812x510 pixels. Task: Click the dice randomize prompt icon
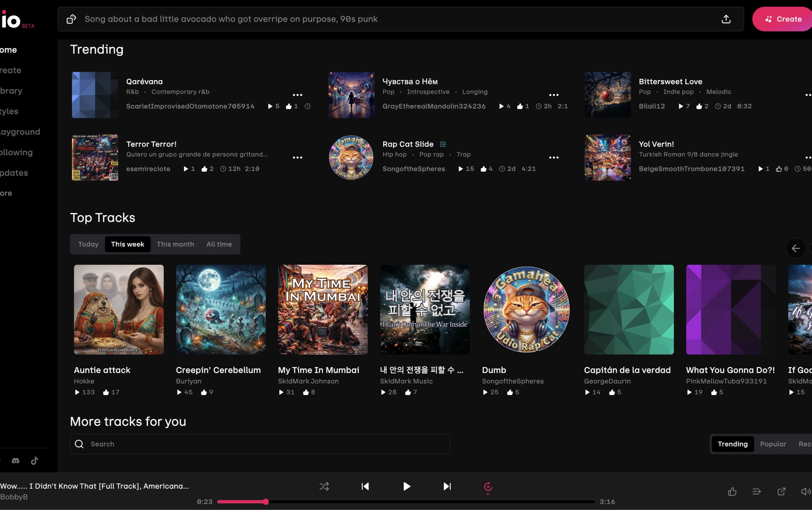click(x=71, y=19)
